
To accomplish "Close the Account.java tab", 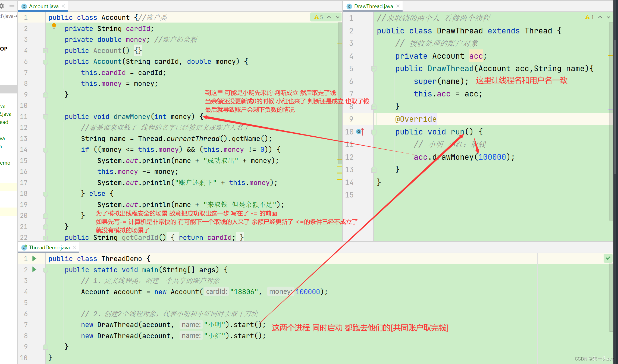I will [x=63, y=6].
